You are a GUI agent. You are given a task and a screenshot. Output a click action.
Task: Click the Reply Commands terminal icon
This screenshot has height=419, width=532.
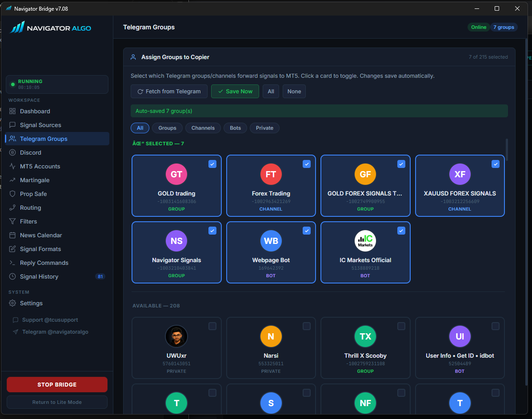pos(12,263)
